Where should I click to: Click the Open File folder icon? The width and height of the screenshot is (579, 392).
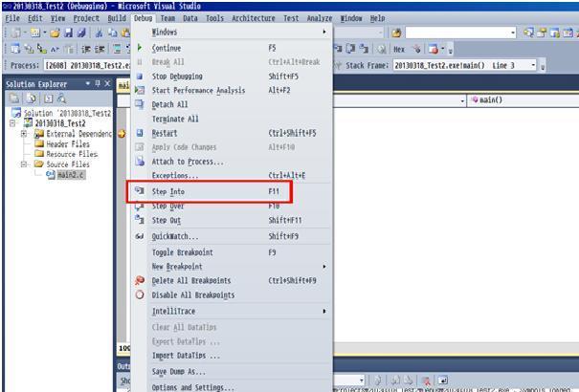[55, 33]
